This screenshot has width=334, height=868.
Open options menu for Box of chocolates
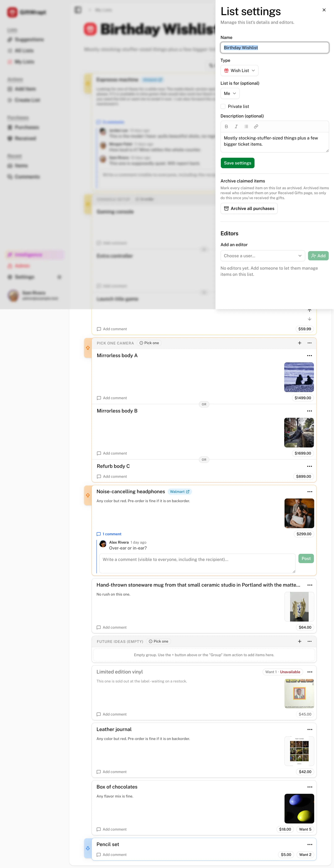pos(310,787)
